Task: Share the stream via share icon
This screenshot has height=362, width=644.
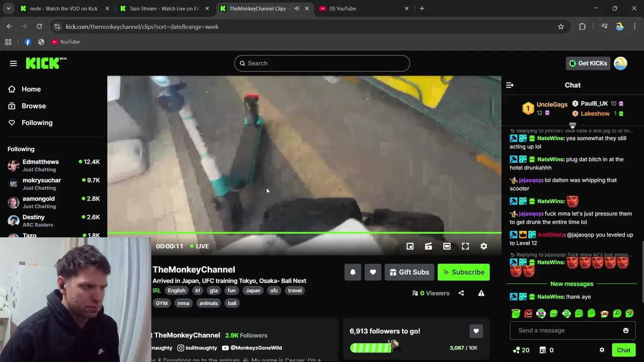Action: click(x=461, y=293)
